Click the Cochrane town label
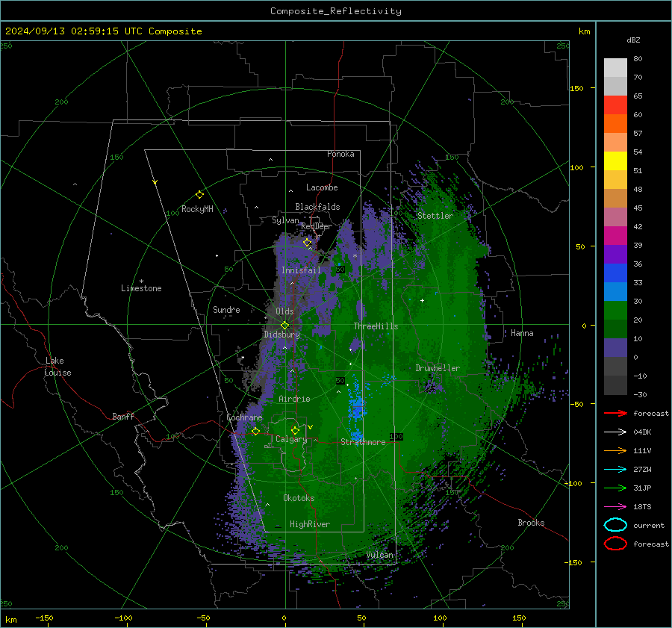Viewport: 672px width, 628px height. (x=244, y=417)
